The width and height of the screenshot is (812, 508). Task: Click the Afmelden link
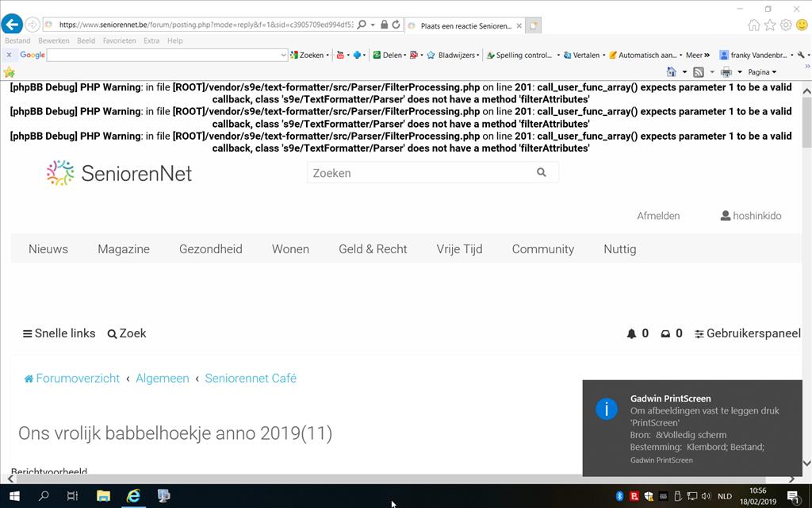tap(658, 216)
